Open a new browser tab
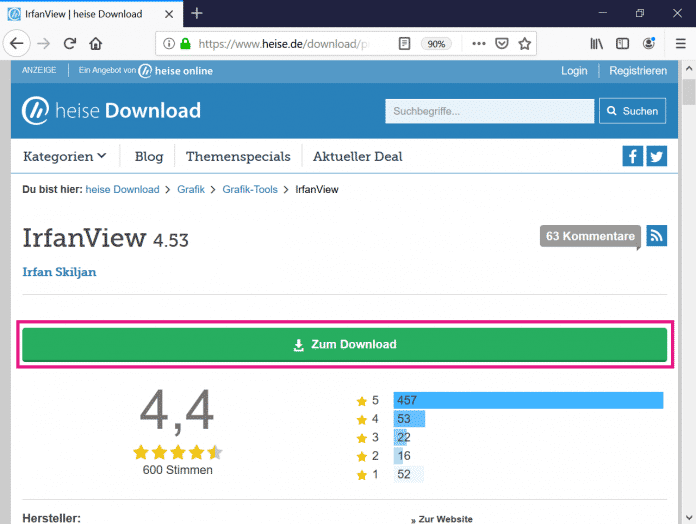 [x=197, y=13]
